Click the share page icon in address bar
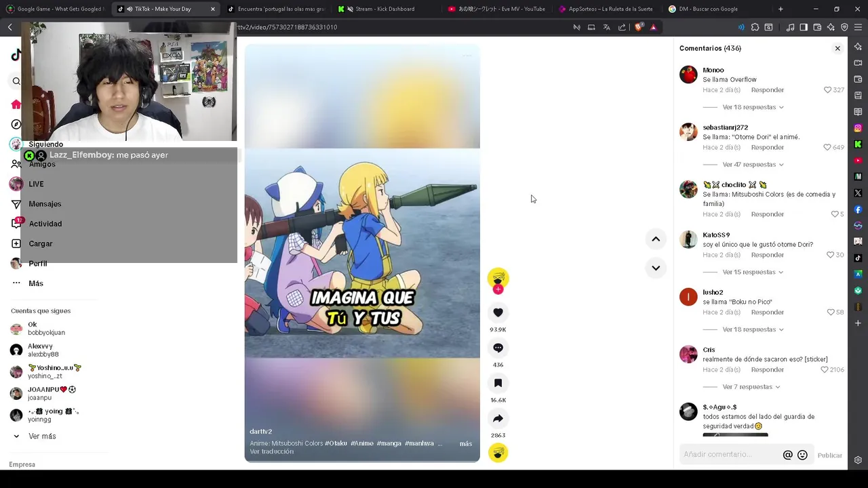Image resolution: width=868 pixels, height=488 pixels. (x=622, y=27)
